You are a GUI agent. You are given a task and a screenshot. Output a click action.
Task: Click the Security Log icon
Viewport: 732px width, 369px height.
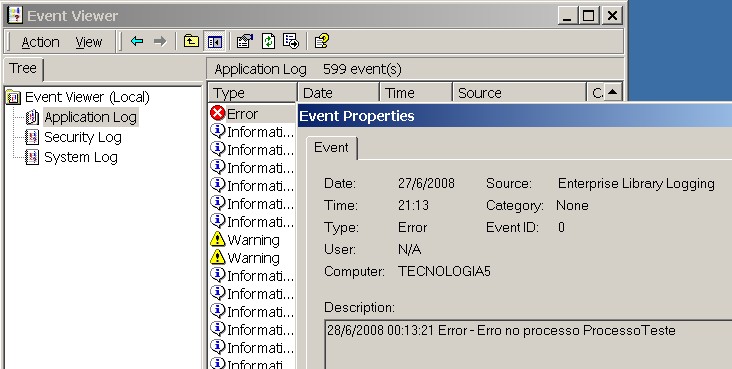click(32, 137)
